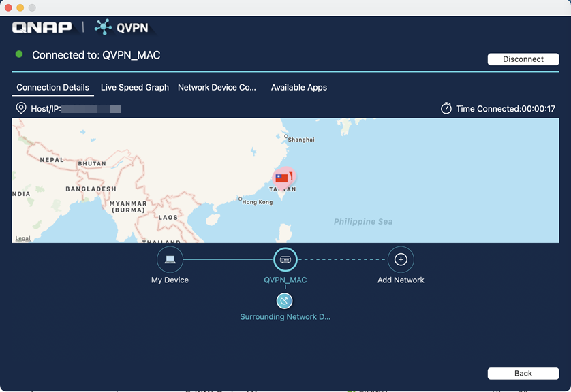Open the Legal link on map

(x=22, y=238)
